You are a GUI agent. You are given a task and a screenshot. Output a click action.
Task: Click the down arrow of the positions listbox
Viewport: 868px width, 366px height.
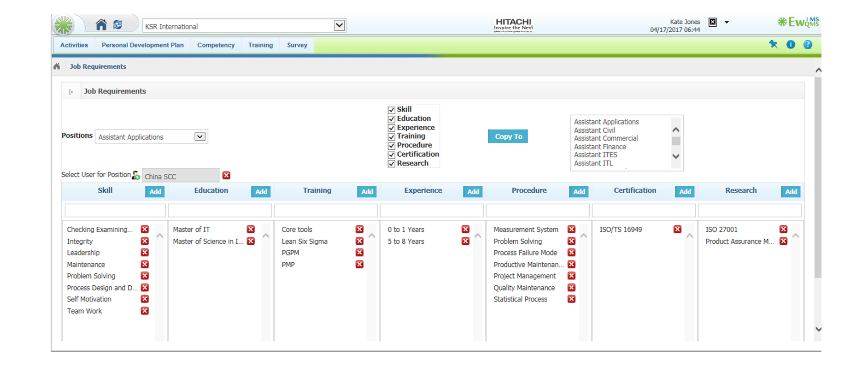point(676,156)
